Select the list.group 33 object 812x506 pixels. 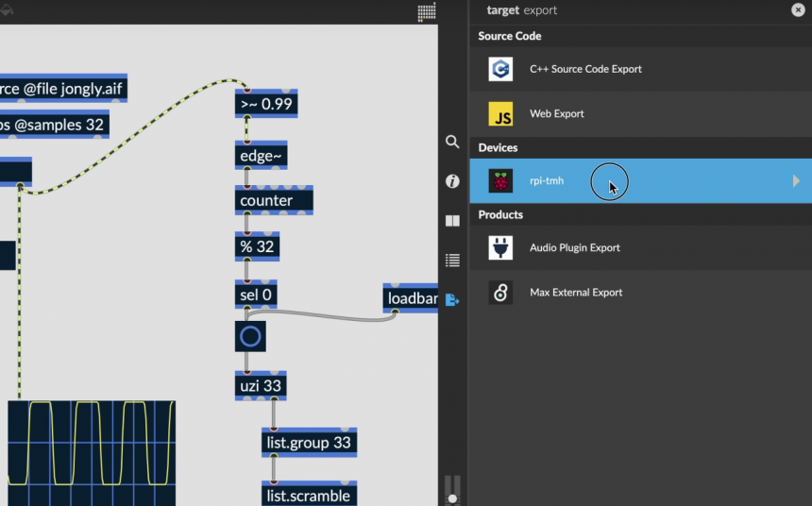pos(309,443)
